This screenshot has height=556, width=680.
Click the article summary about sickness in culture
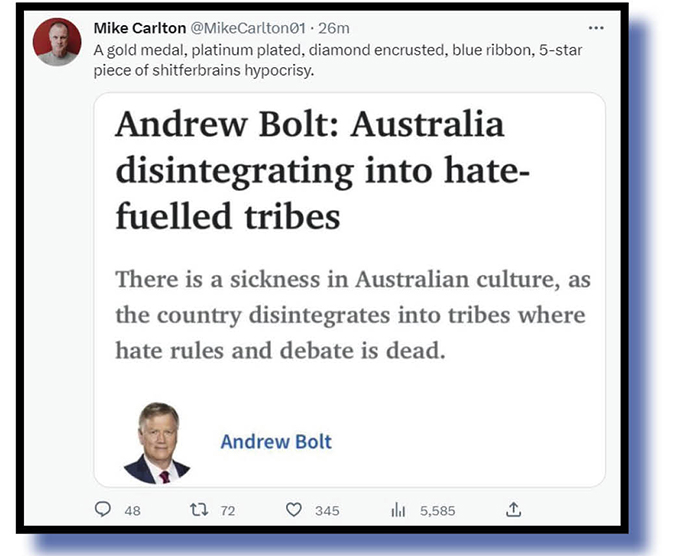pyautogui.click(x=353, y=314)
